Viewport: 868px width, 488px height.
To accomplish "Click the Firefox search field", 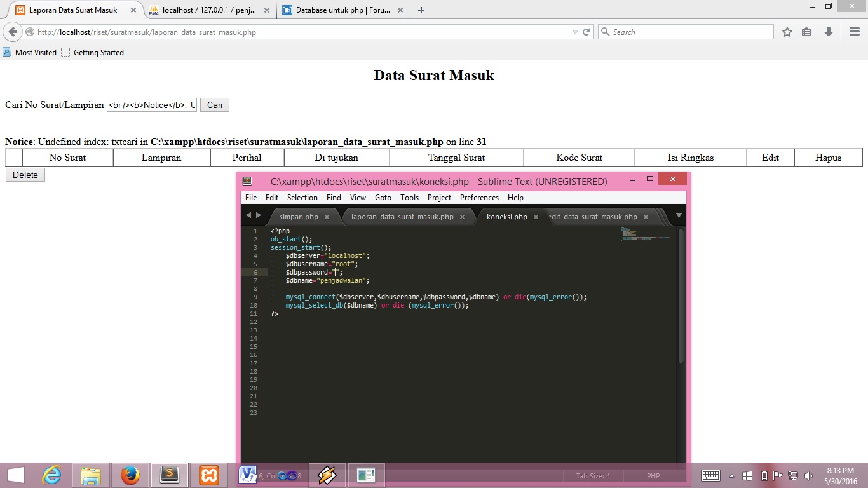I will [x=686, y=32].
